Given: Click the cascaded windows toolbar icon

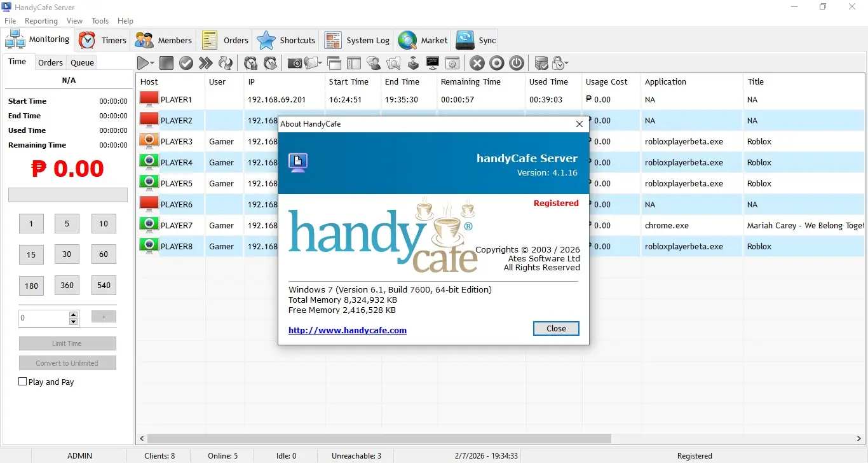Looking at the screenshot, I should point(334,63).
